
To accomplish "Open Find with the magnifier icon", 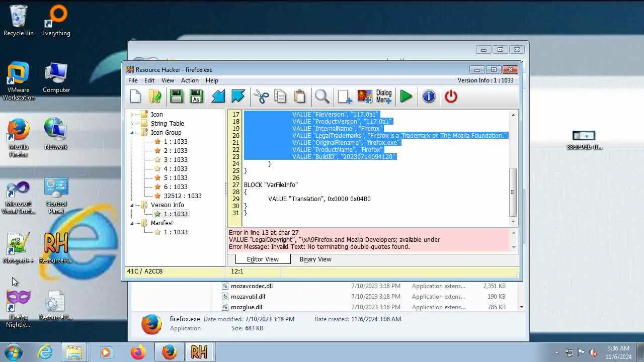I will click(322, 96).
